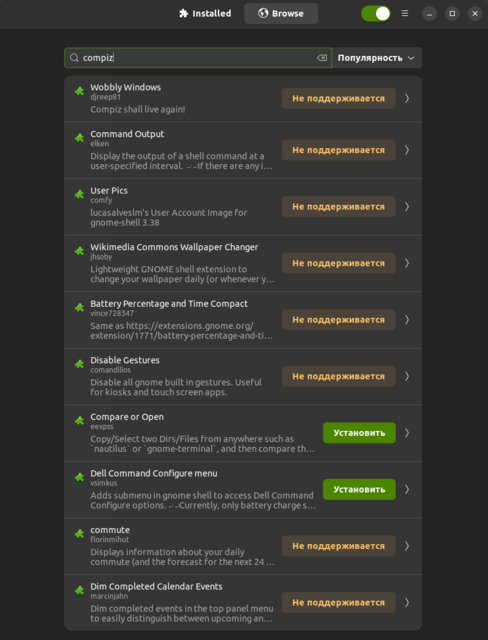Install Dell Command Configure menu extension
This screenshot has height=640, width=488.
(x=359, y=489)
